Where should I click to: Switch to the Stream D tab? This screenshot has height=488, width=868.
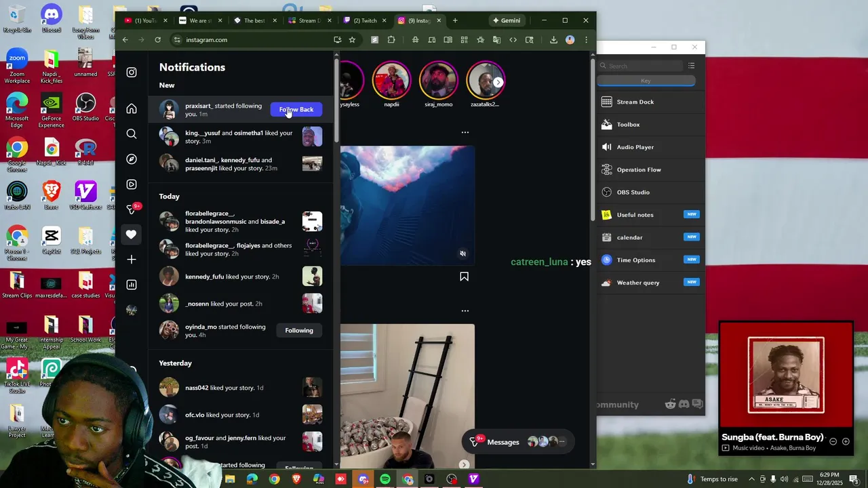[309, 20]
